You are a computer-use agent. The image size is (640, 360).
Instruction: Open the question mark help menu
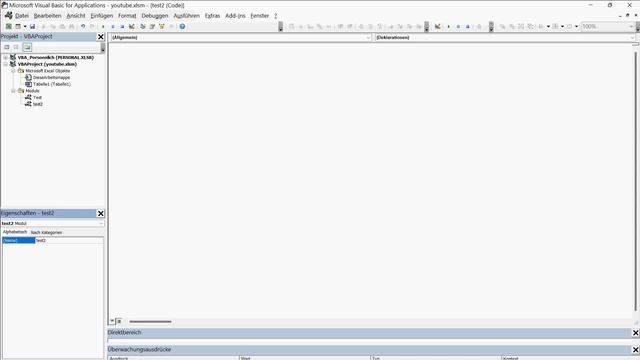click(x=276, y=16)
